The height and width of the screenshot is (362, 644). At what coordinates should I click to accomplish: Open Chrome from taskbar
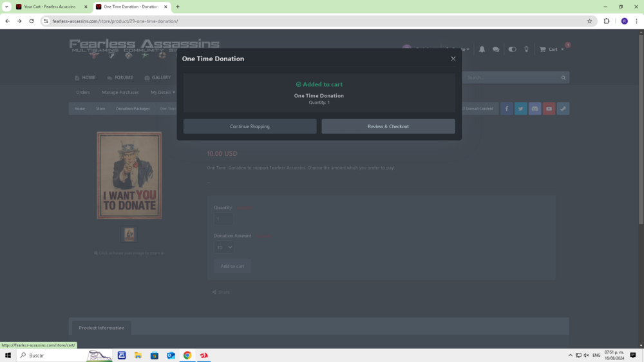187,356
